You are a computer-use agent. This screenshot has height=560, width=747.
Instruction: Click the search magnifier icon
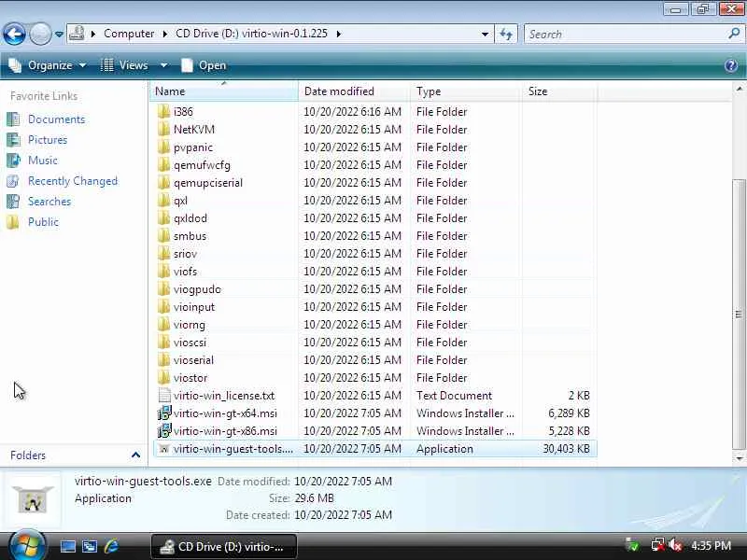click(734, 34)
